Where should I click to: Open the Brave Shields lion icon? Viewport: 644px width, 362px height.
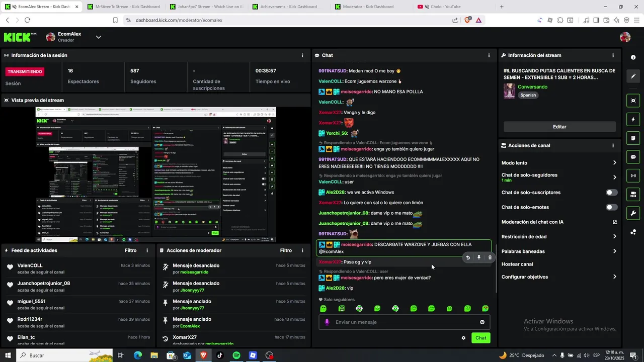click(467, 20)
